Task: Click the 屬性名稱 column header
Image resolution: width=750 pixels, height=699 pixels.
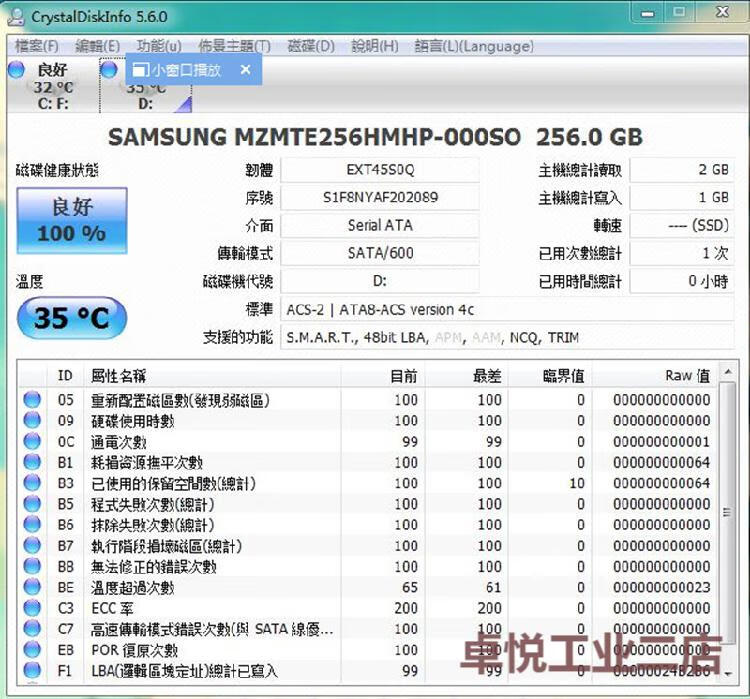Action: (118, 376)
